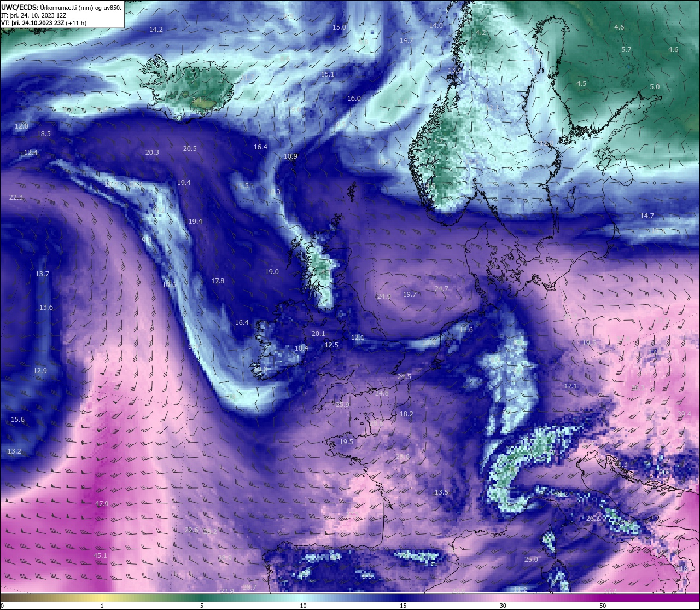Click the 19.7 value in the North Sea
700x610 pixels.
point(410,294)
